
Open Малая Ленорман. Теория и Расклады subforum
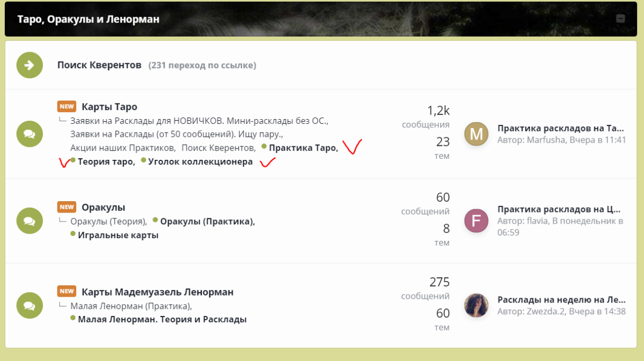162,319
